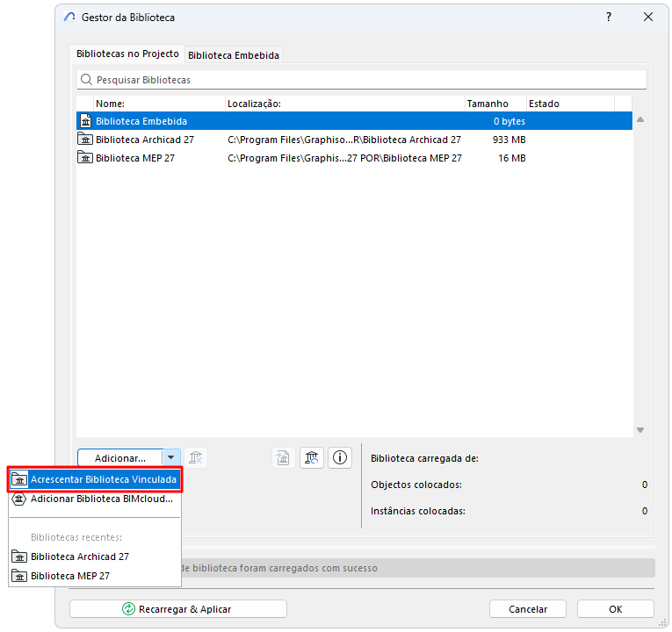Confirm with the OK button

tap(616, 609)
